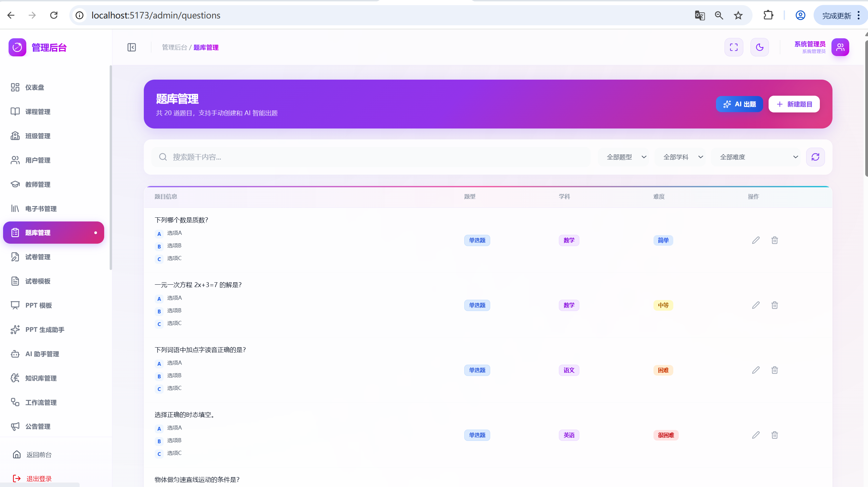Open PPT 生成助手 in the sidebar
The height and width of the screenshot is (487, 868).
(x=54, y=329)
